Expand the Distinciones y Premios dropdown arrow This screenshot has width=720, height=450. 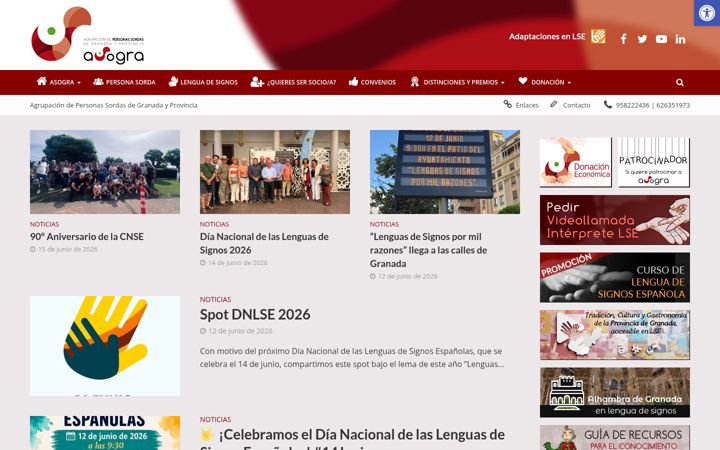coord(502,83)
